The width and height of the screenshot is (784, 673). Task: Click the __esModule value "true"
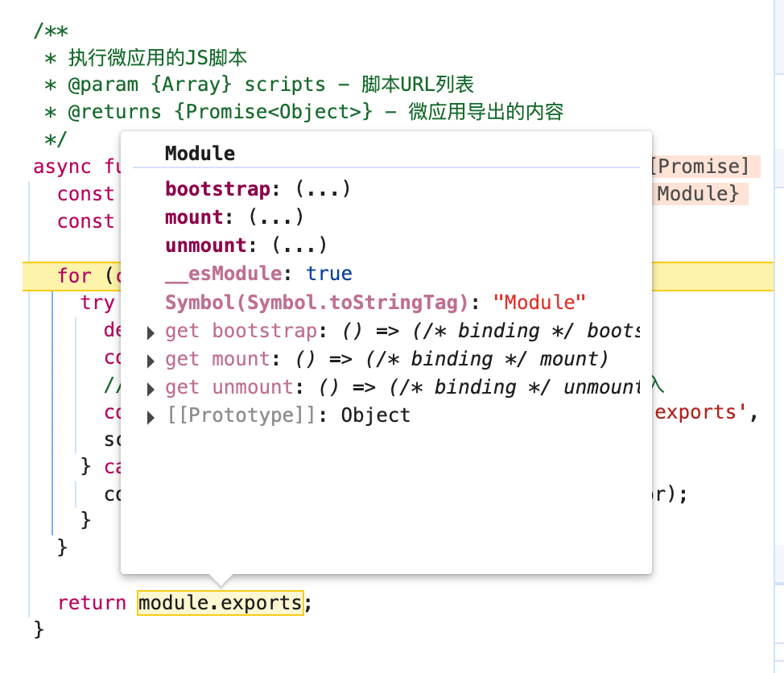click(x=329, y=274)
